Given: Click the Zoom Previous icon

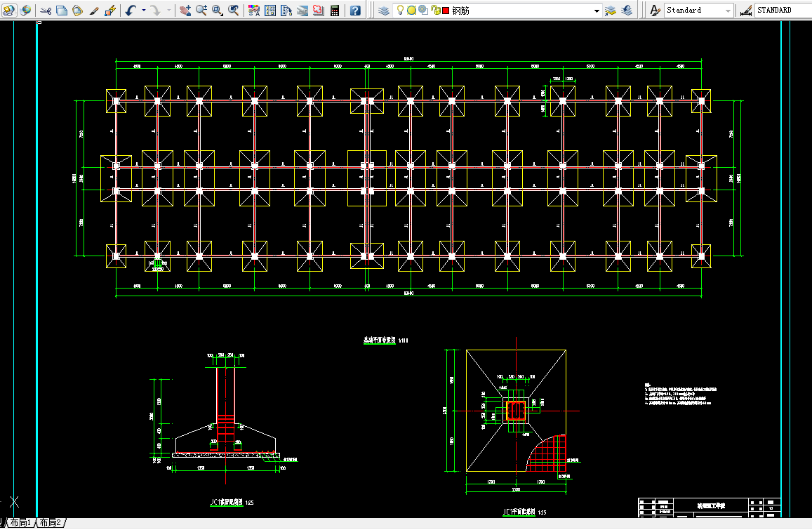Looking at the screenshot, I should (234, 10).
